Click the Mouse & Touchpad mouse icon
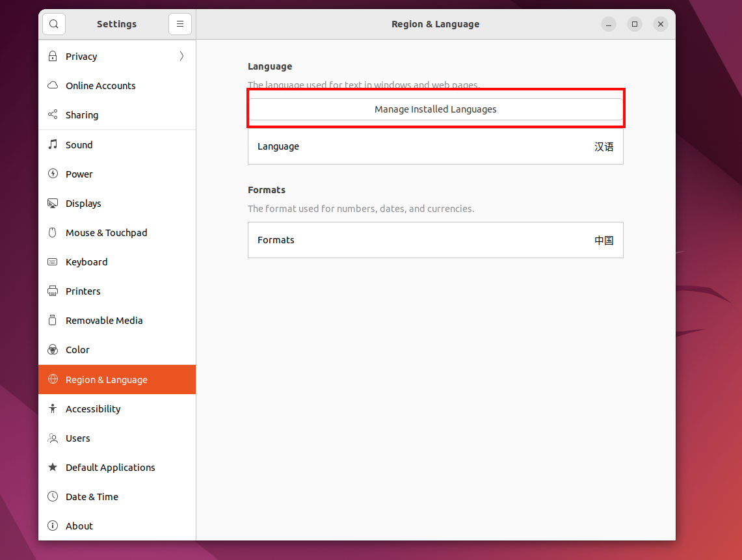The width and height of the screenshot is (742, 560). [53, 232]
